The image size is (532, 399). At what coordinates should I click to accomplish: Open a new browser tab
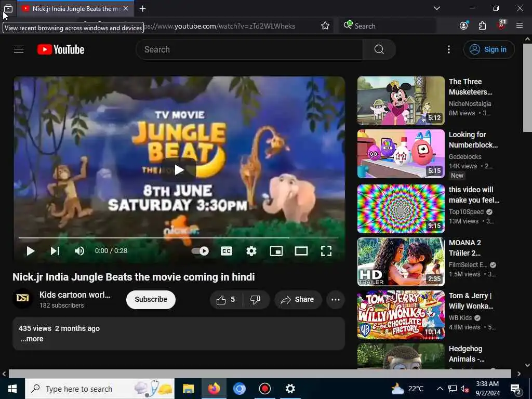point(142,9)
